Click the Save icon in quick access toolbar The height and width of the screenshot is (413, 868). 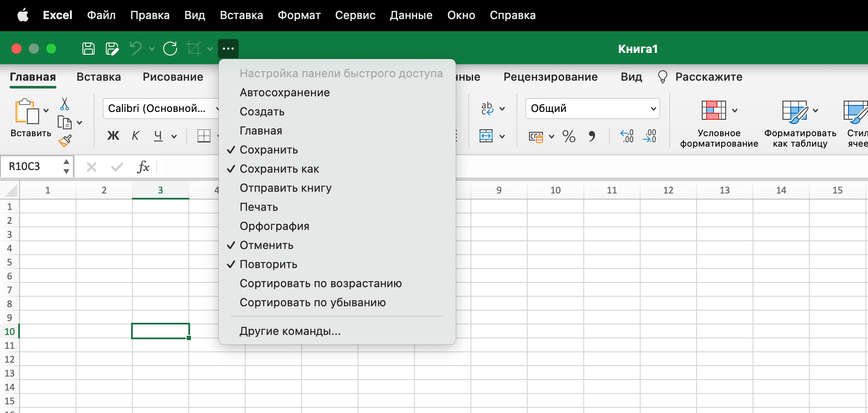[x=89, y=49]
